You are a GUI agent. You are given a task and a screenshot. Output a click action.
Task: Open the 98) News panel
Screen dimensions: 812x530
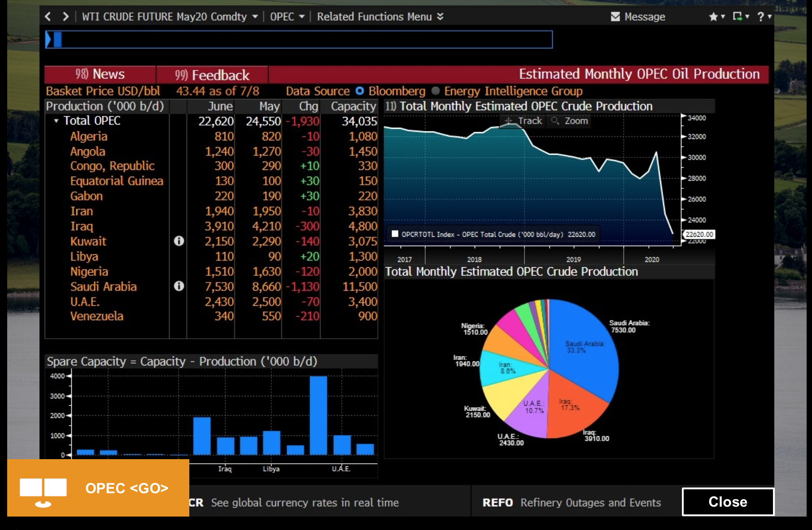100,74
